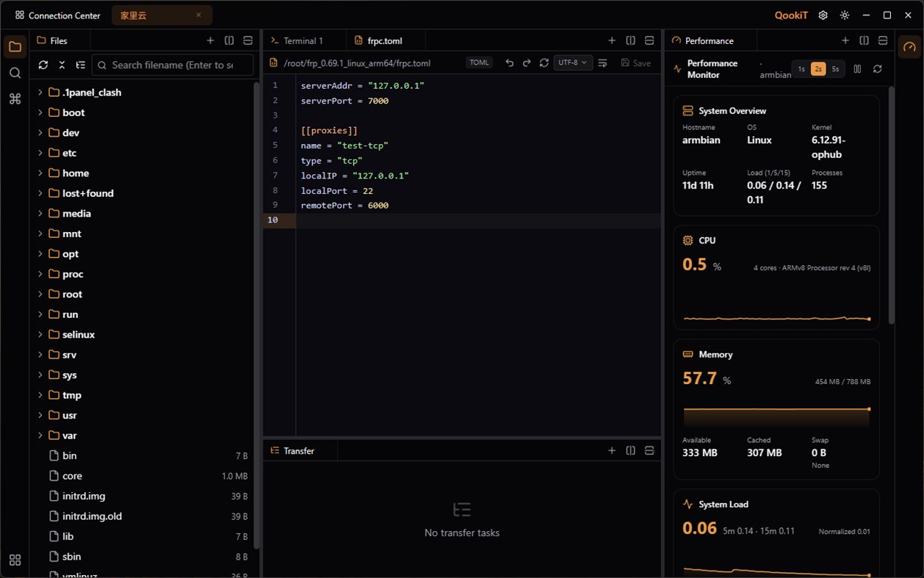This screenshot has width=924, height=578.
Task: Open the Connection Center tab
Action: [x=57, y=15]
